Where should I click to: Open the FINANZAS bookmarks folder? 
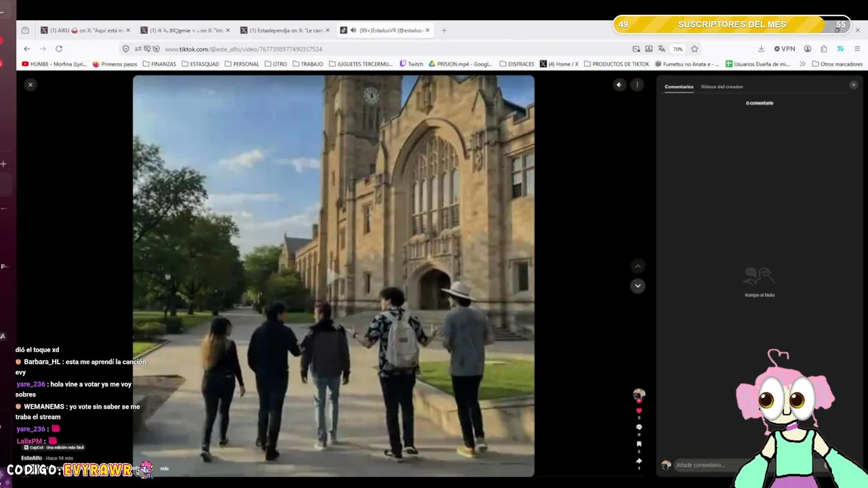click(x=159, y=64)
